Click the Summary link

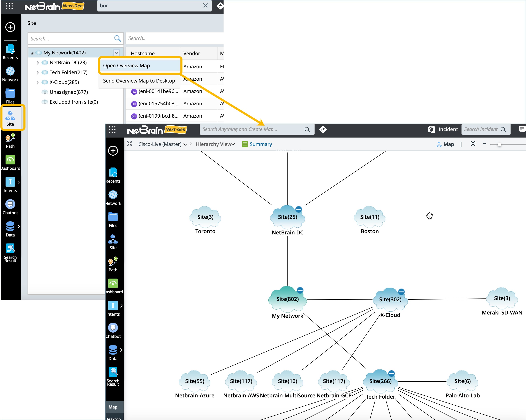pos(260,144)
